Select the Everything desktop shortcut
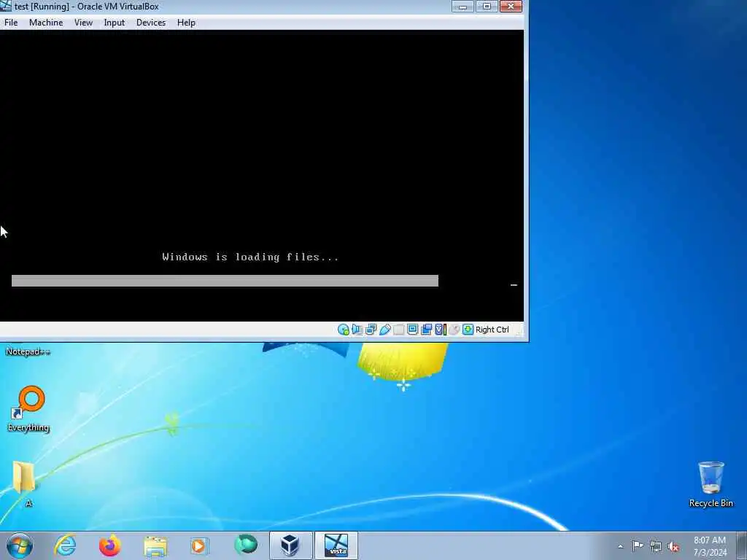The image size is (747, 560). click(x=28, y=409)
